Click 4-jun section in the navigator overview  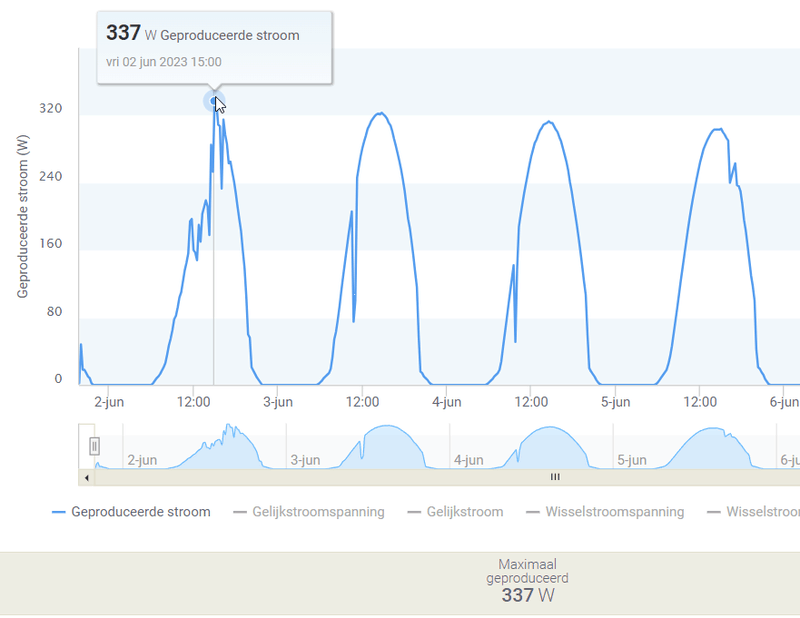[x=531, y=447]
